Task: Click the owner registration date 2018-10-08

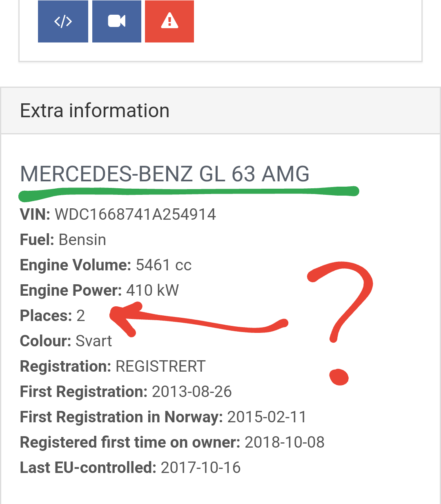Action: 284,442
